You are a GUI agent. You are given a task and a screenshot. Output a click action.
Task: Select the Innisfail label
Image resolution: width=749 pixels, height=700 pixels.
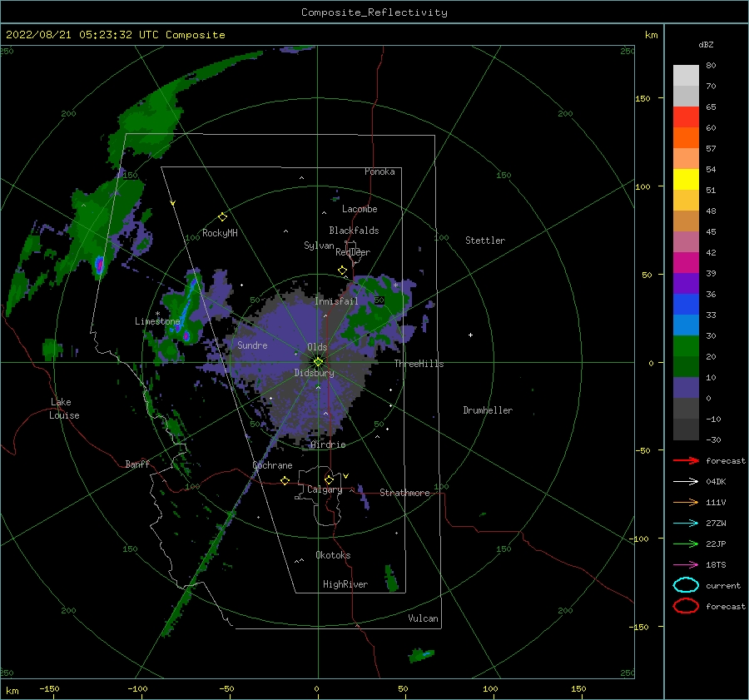[x=336, y=301]
